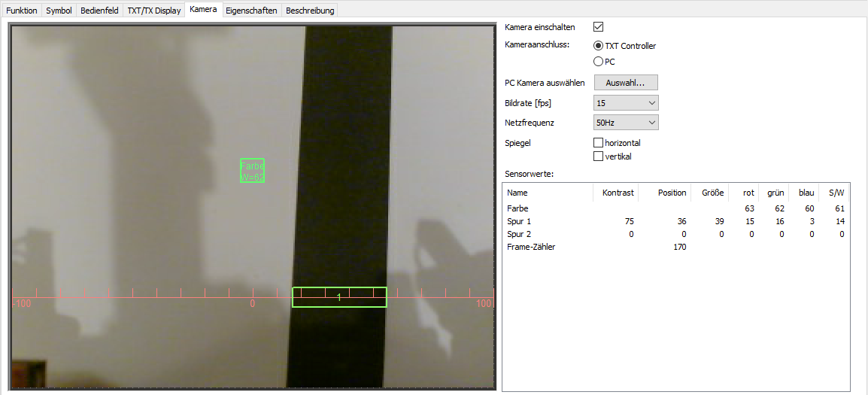Click the S/W column header

833,193
